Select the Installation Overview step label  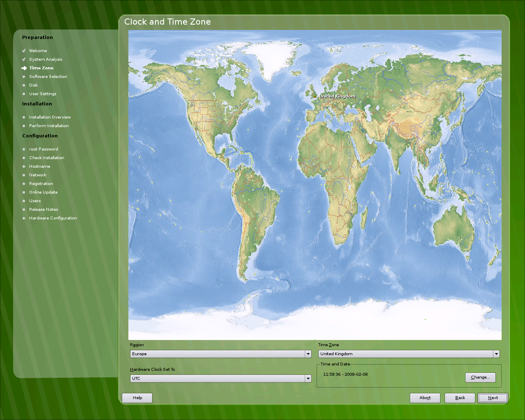50,117
